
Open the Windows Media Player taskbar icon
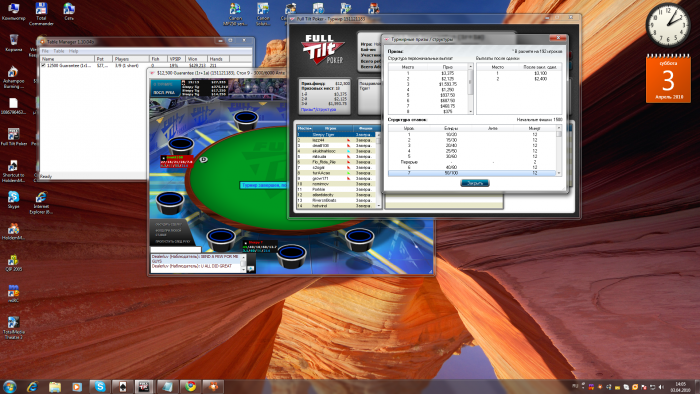(77, 386)
